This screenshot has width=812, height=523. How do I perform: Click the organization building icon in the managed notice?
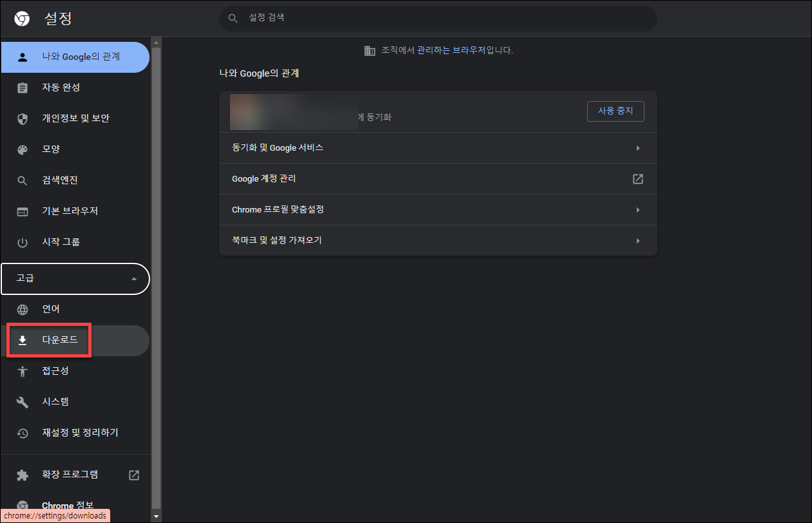click(370, 50)
